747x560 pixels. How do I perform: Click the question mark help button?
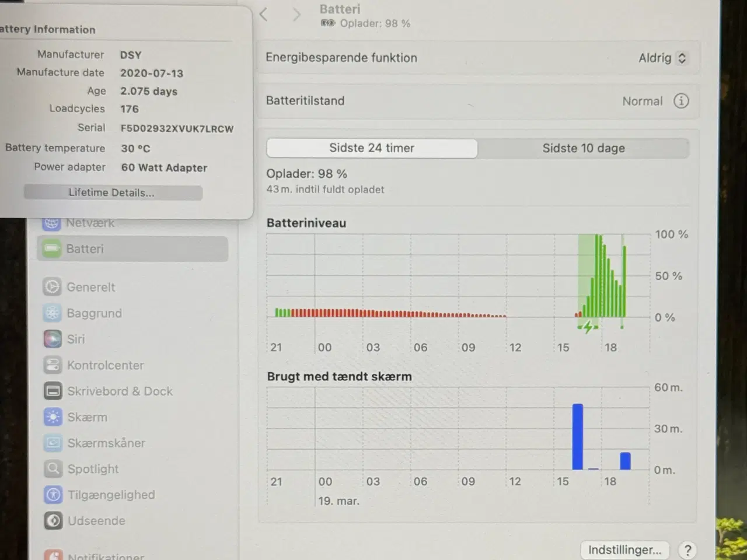pyautogui.click(x=687, y=549)
